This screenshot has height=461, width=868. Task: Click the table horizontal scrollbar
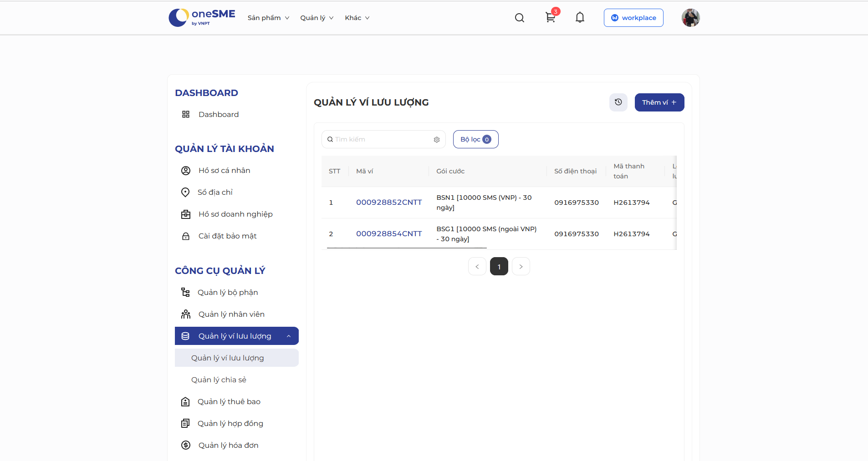click(407, 248)
